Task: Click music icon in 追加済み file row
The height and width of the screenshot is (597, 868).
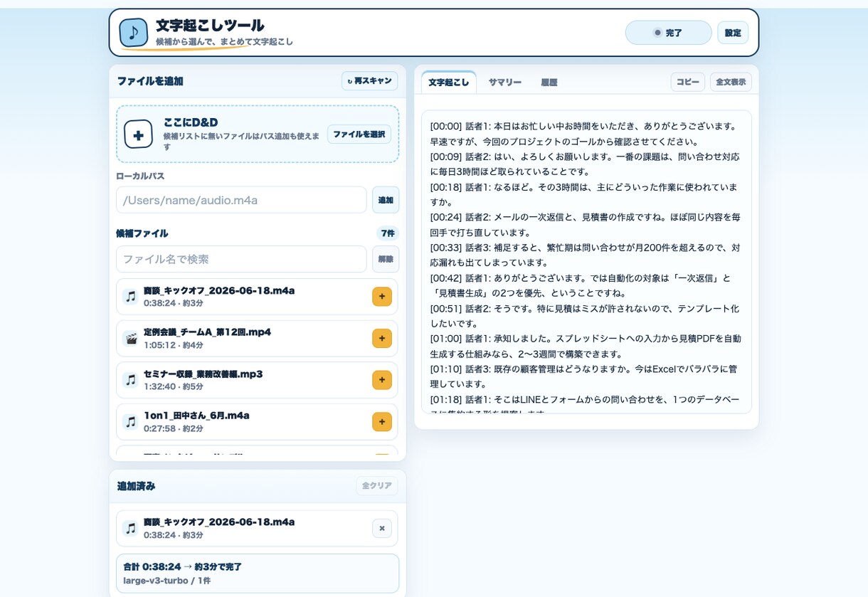Action: [130, 528]
